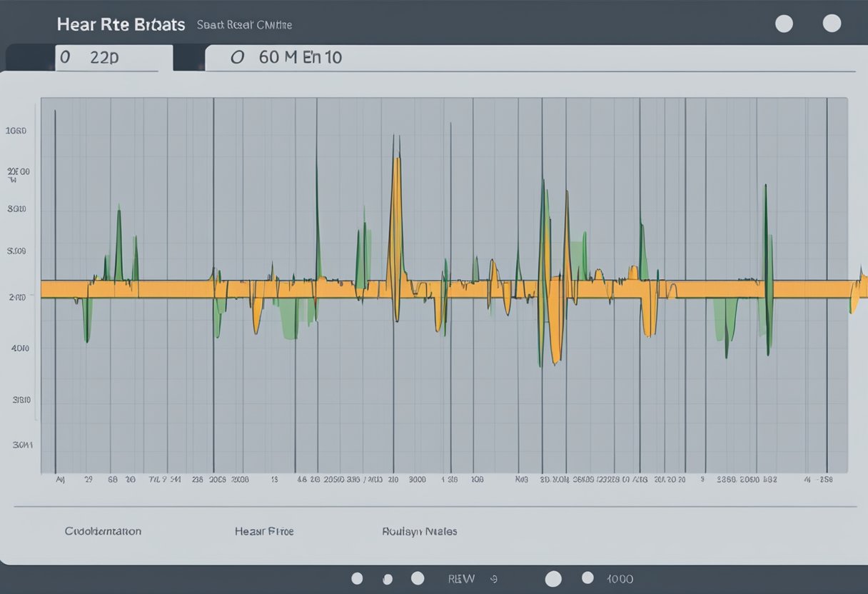
Task: Select the "Heasr Ffrice" label below the chart
Action: coord(264,531)
